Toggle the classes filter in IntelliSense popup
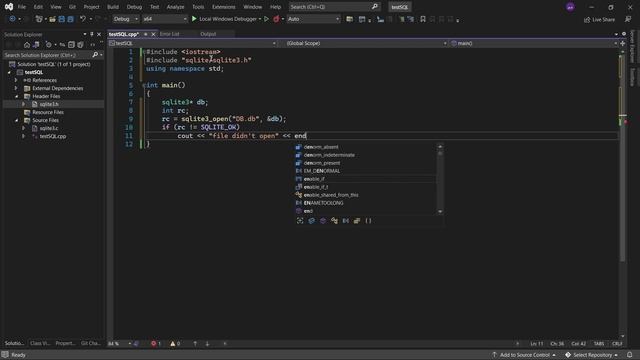Viewport: 640px width, 360px height. point(334,221)
